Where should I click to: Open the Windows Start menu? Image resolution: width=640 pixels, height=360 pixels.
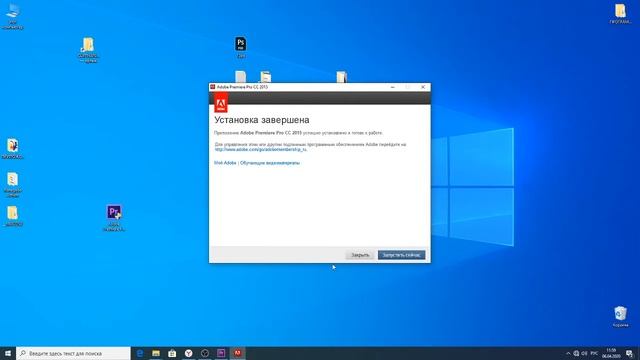coord(8,353)
